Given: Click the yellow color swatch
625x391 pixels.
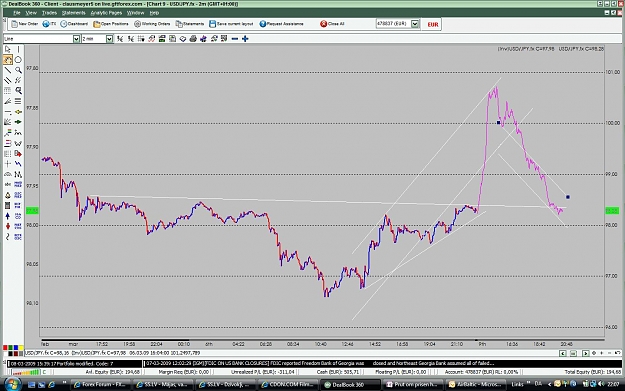Looking at the screenshot, I should 21,348.
